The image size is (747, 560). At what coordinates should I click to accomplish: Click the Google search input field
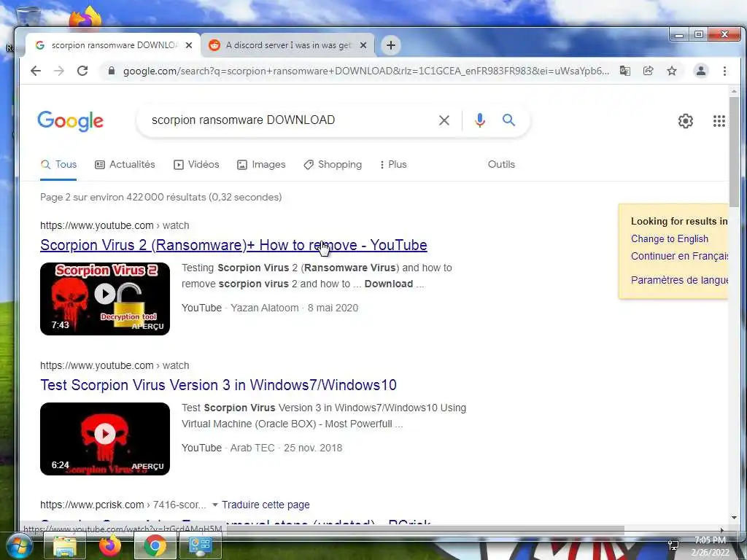click(288, 120)
